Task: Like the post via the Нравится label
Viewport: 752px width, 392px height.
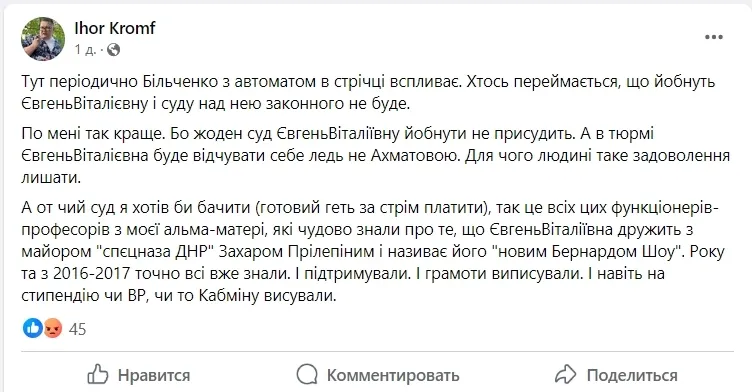Action: pyautogui.click(x=154, y=375)
